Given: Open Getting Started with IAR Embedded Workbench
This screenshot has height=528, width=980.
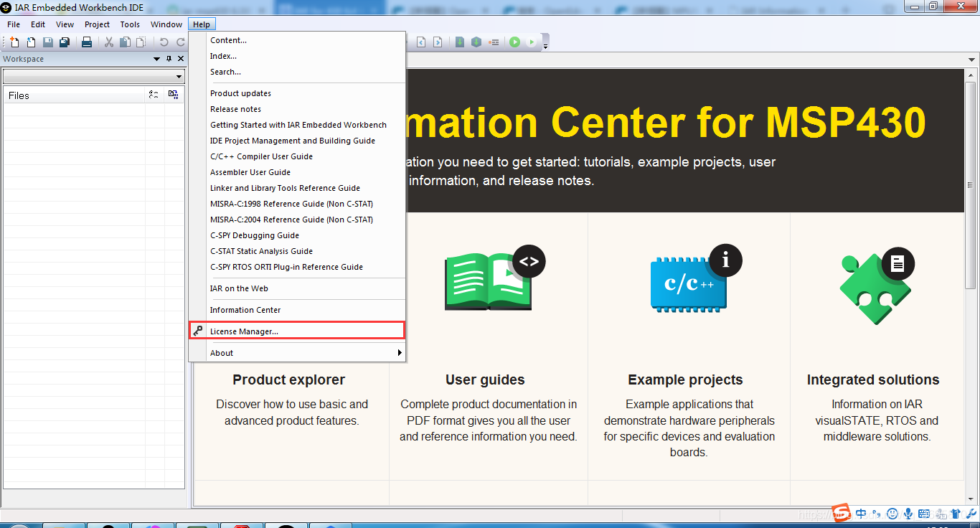Looking at the screenshot, I should (x=297, y=125).
